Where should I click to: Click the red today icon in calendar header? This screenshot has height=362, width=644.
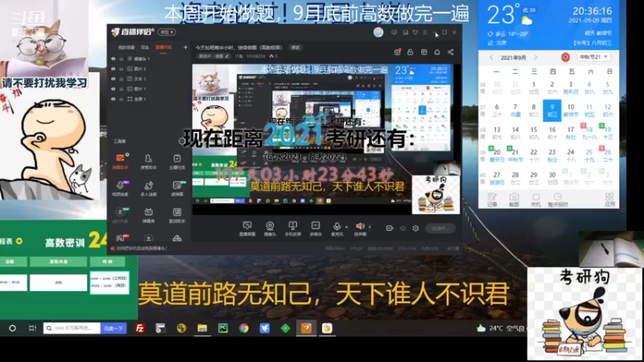pos(566,57)
